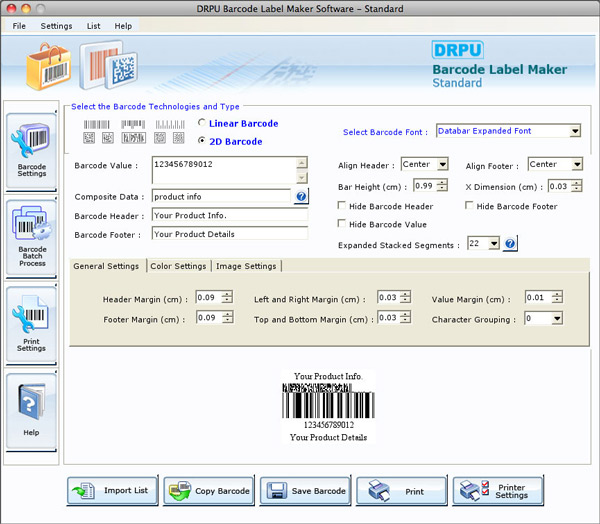Tick the Hide Barcode Value checkbox
The width and height of the screenshot is (600, 524).
pyautogui.click(x=341, y=224)
